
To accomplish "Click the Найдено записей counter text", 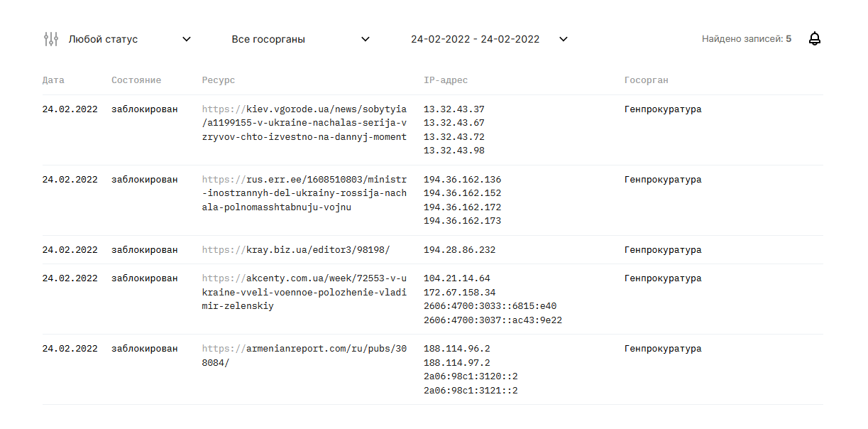I will pyautogui.click(x=747, y=39).
